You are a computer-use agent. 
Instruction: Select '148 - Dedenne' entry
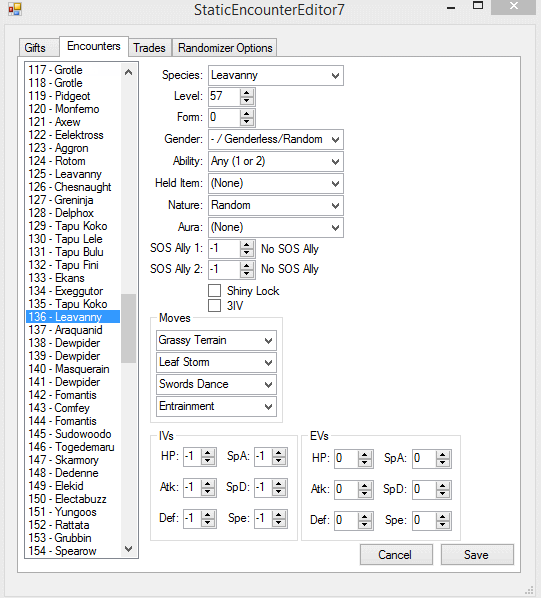click(73, 473)
